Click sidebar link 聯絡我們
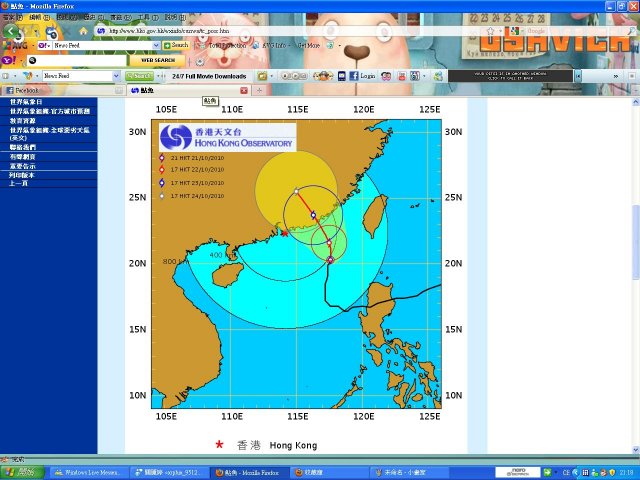 tap(22, 147)
